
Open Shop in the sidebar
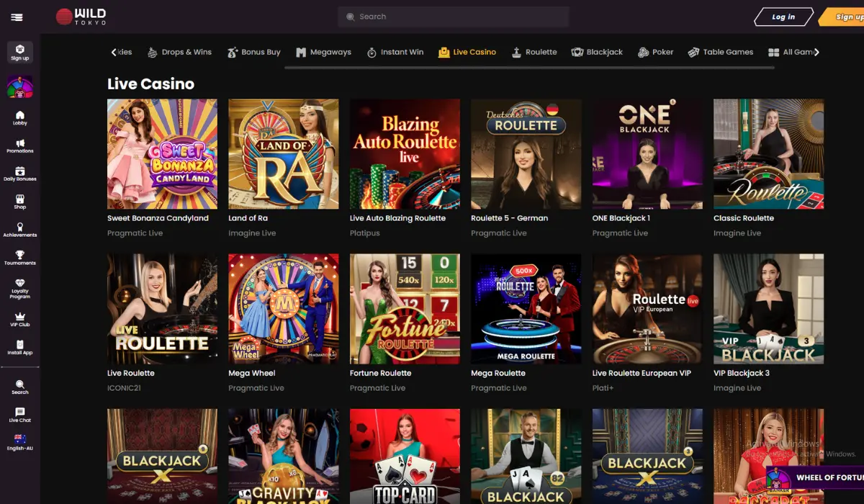(20, 202)
